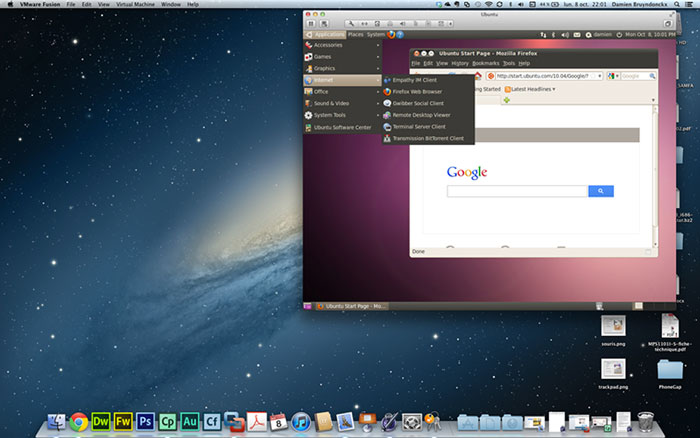Open the System menu in Ubuntu panel
The width and height of the screenshot is (700, 438).
[375, 34]
